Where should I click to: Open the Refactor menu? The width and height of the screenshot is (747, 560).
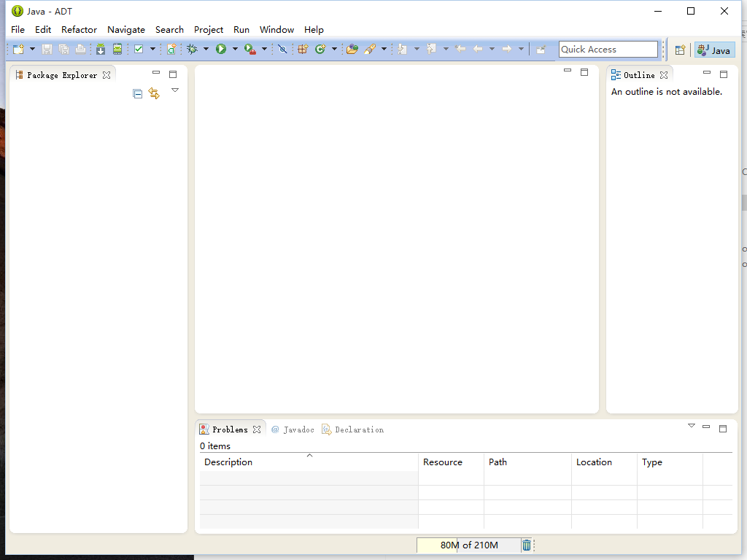(79, 30)
